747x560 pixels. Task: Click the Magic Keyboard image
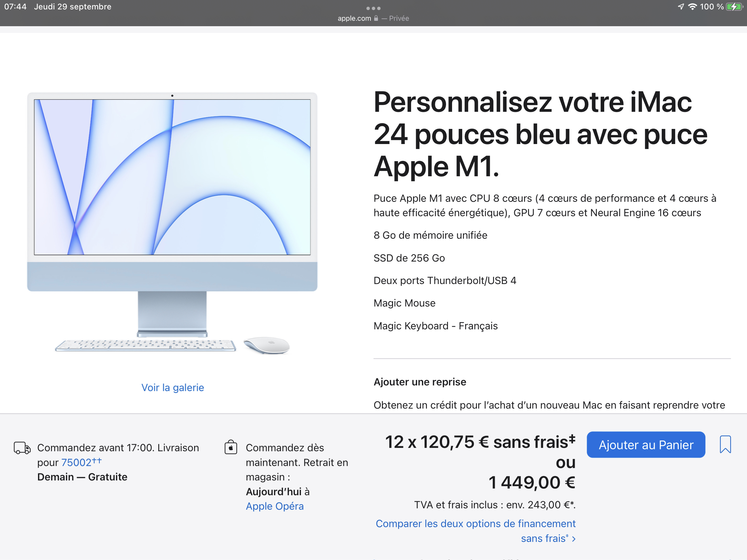click(x=145, y=346)
